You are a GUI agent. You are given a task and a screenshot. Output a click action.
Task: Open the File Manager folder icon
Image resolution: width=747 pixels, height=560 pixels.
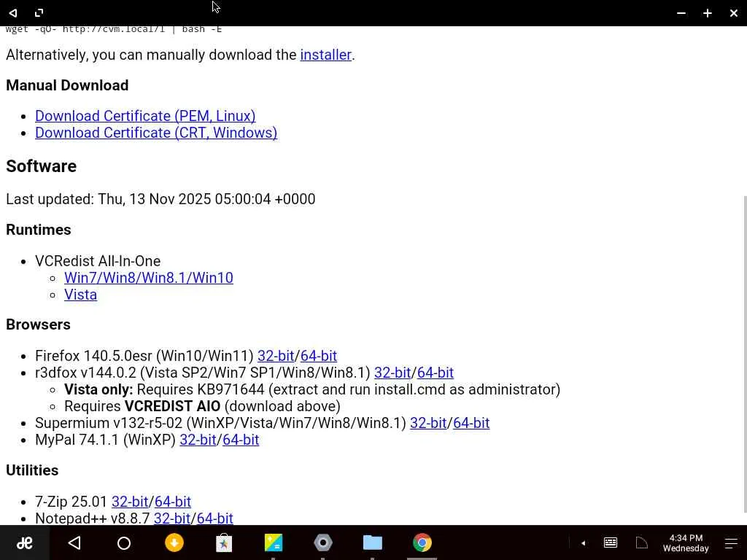point(373,542)
